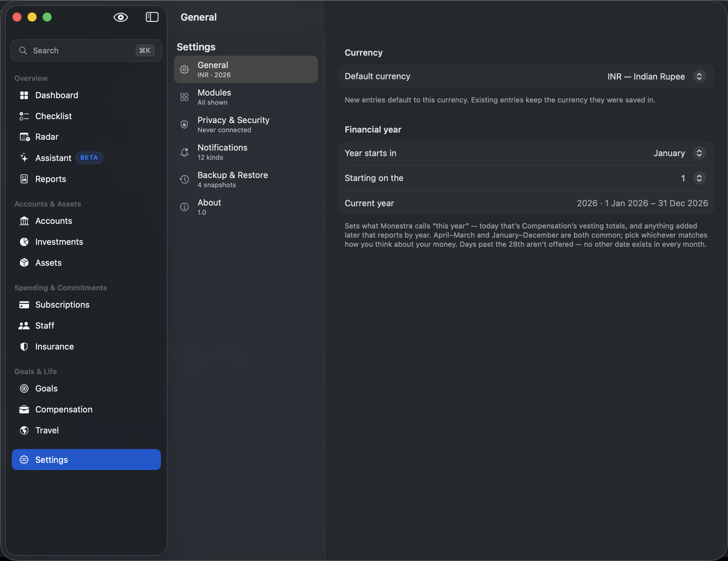Click the Assistant sparkle icon

pyautogui.click(x=24, y=158)
